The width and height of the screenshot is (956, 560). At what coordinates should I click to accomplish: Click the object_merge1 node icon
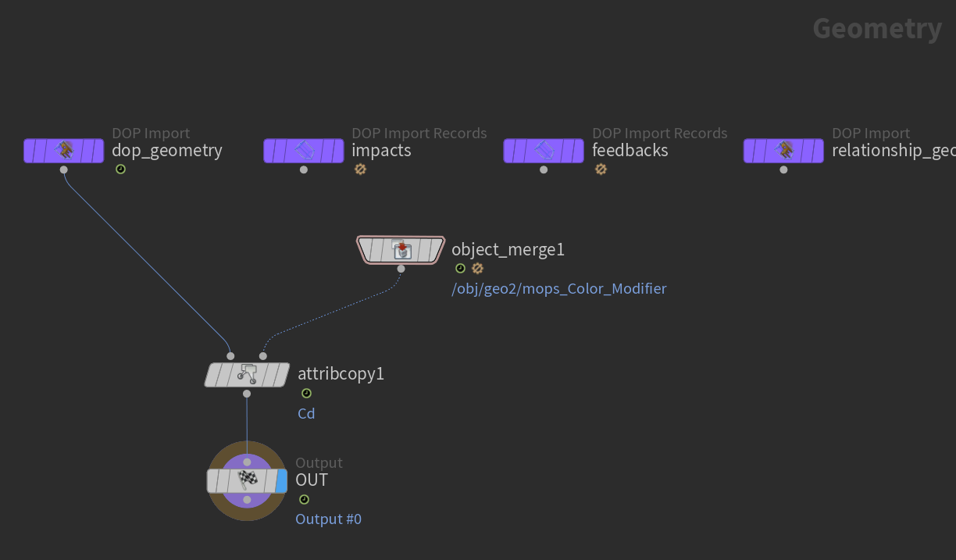pos(401,249)
